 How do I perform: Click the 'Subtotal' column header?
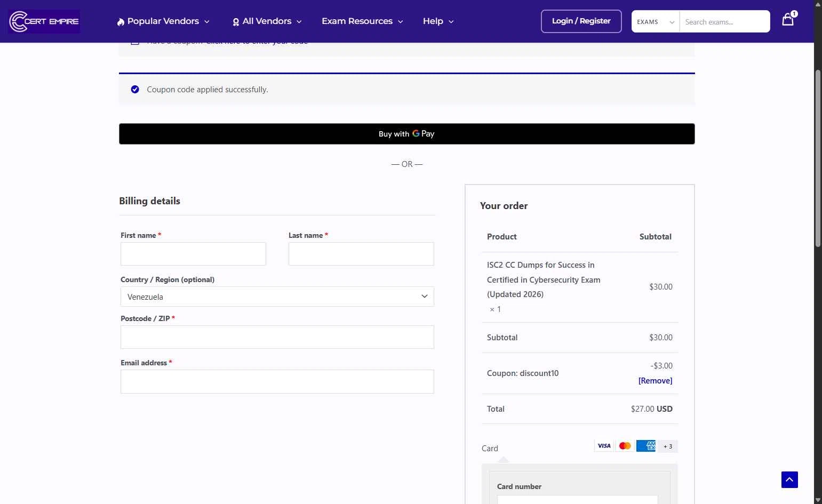click(656, 237)
